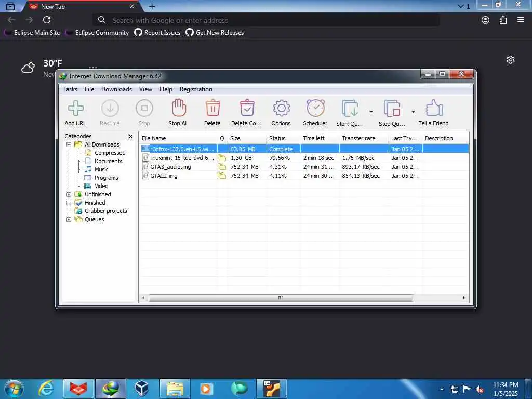The image size is (532, 399).
Task: Select the Compressed category
Action: [110, 153]
